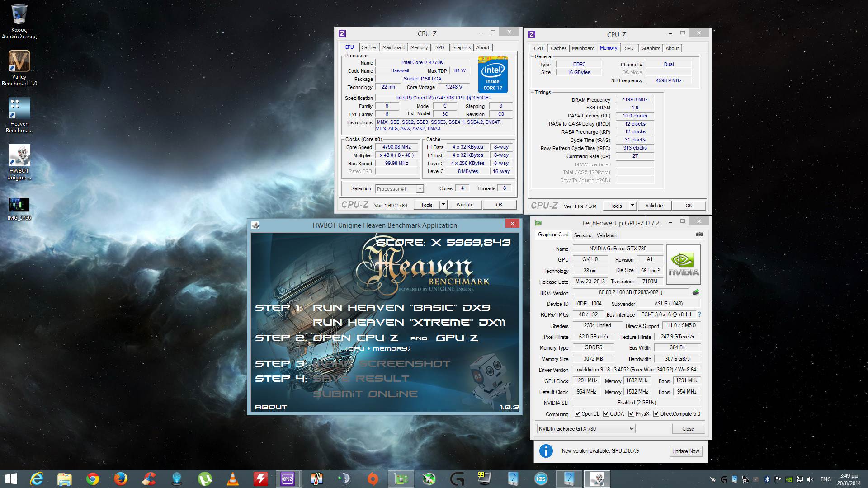
Task: Open HWBOT Unigine desktop shortcut
Action: [19, 162]
